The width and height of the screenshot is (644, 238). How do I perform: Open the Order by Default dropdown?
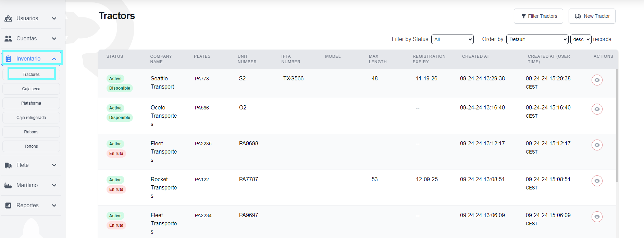click(537, 39)
